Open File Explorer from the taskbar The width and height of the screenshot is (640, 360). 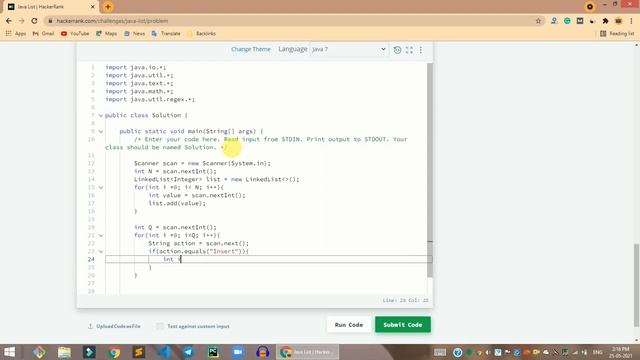(64, 352)
